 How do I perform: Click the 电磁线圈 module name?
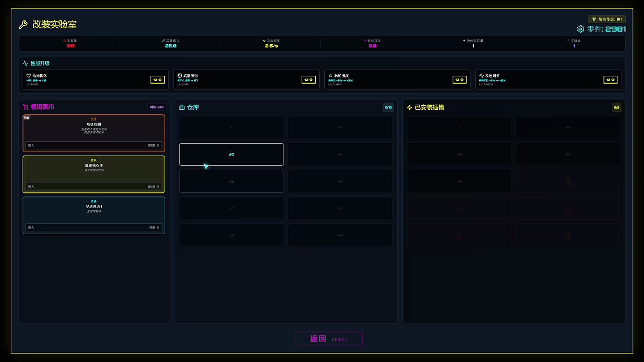coord(93,124)
